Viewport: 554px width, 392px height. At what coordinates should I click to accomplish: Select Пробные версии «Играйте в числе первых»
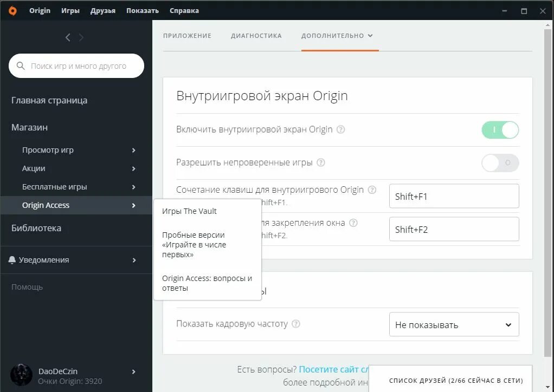click(x=194, y=245)
